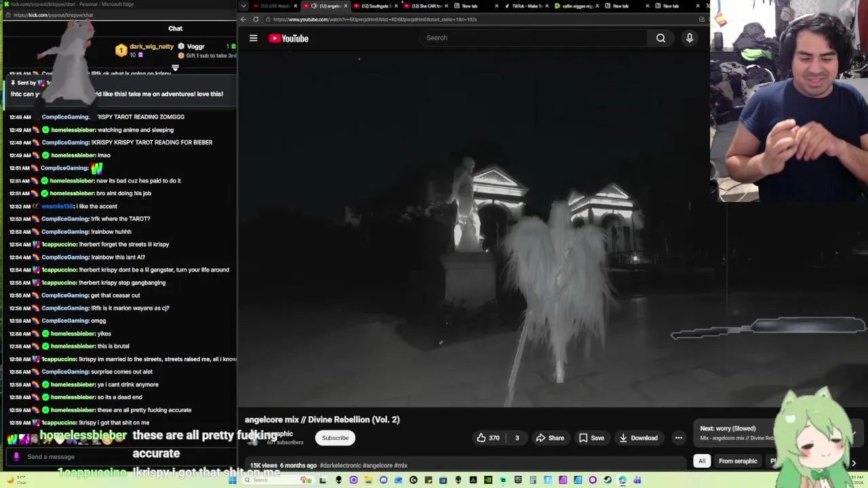The height and width of the screenshot is (488, 868).
Task: Open Sticky Notes from the taskbar
Action: [x=429, y=481]
